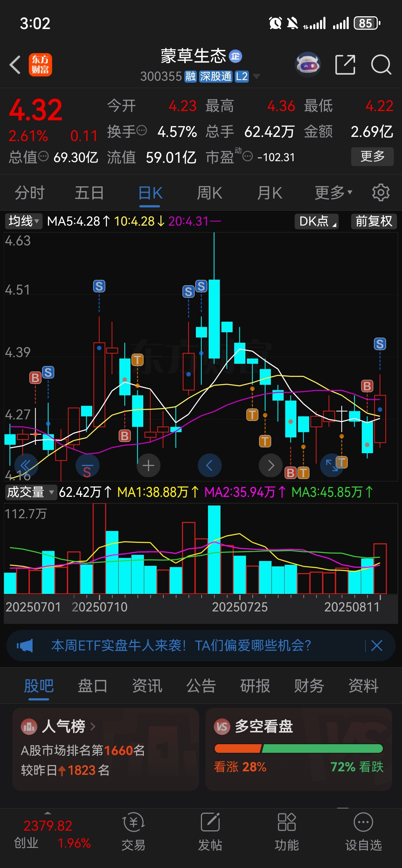This screenshot has width=402, height=868.
Task: Open the 东方财富 logo icon
Action: click(x=40, y=64)
